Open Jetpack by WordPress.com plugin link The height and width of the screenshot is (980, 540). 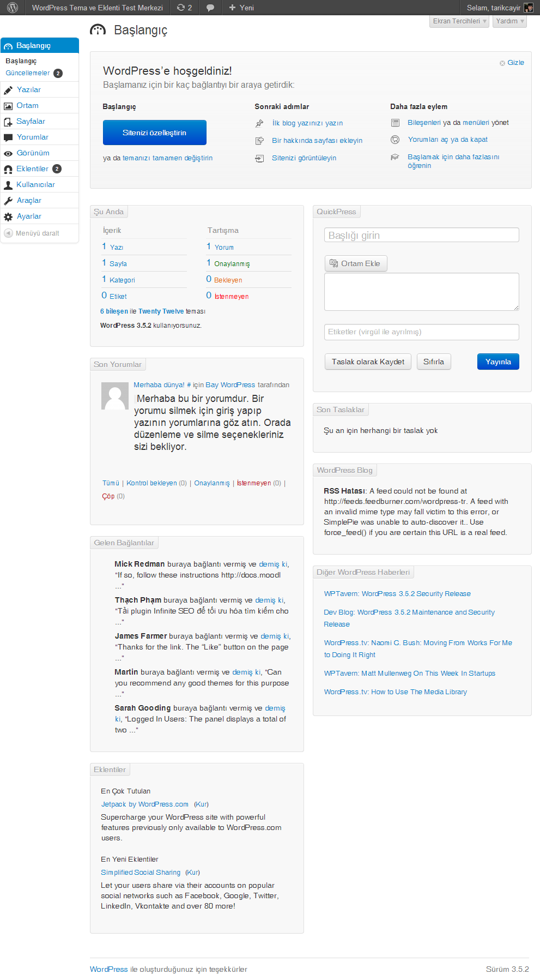[x=145, y=804]
